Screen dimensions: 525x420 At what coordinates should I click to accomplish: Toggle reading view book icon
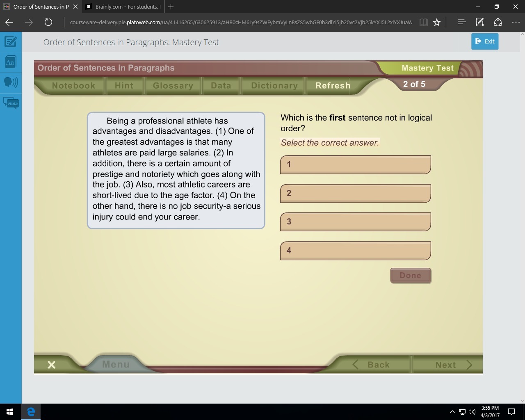point(424,22)
